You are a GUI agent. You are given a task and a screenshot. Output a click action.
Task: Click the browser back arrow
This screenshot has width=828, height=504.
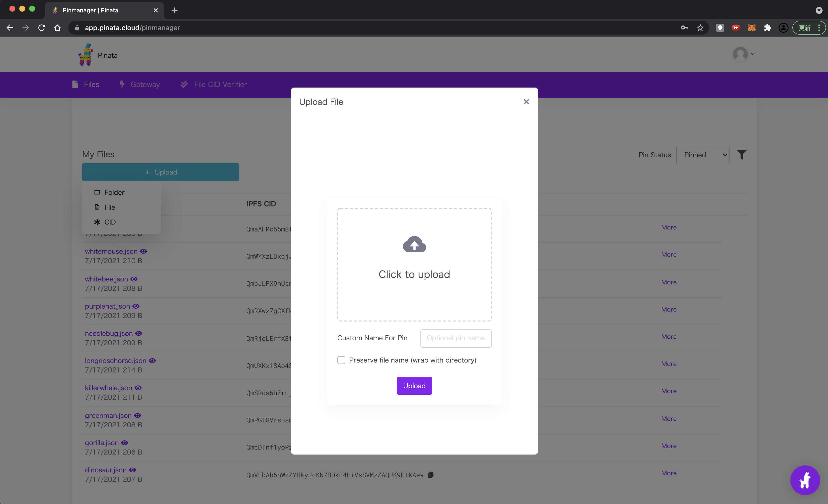[x=10, y=27]
